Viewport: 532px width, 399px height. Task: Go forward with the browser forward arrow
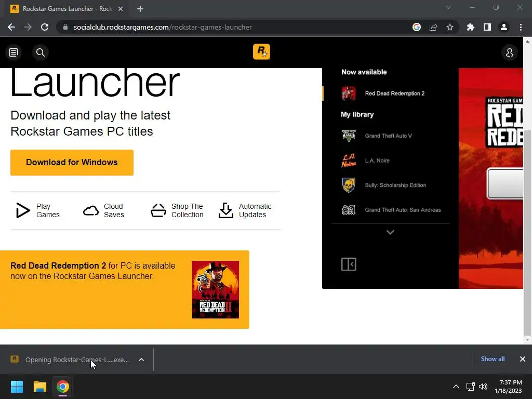point(28,27)
